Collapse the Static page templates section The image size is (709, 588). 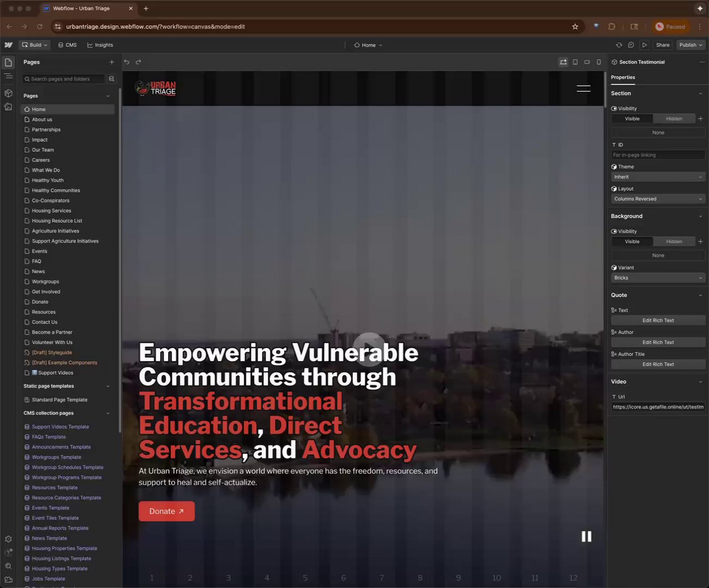click(107, 386)
